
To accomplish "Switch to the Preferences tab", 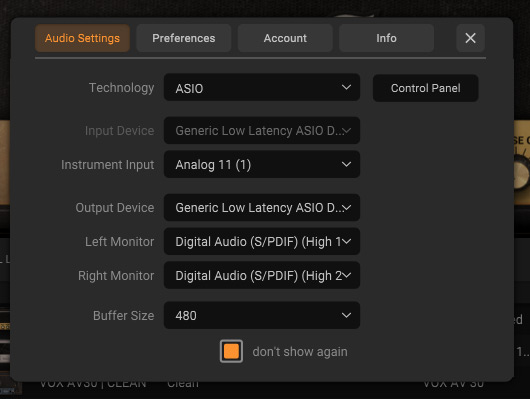I will point(184,38).
